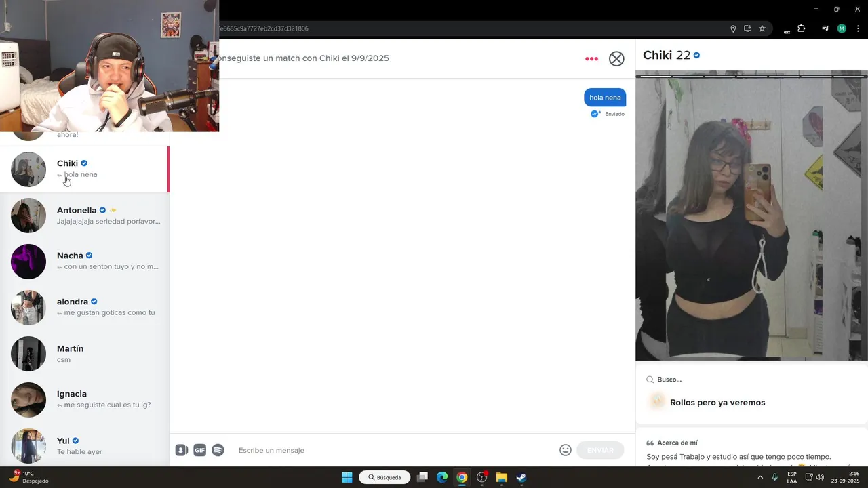The image size is (868, 488).
Task: Click the microphone icon in system tray
Action: [x=774, y=477]
